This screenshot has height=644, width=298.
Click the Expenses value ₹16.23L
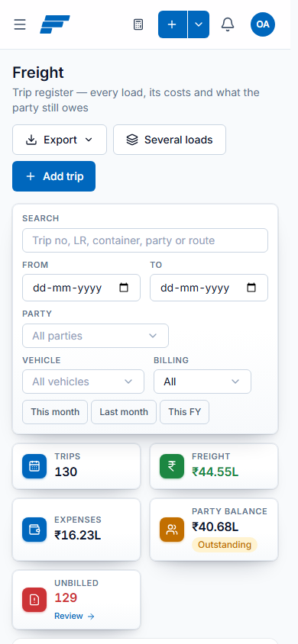78,535
